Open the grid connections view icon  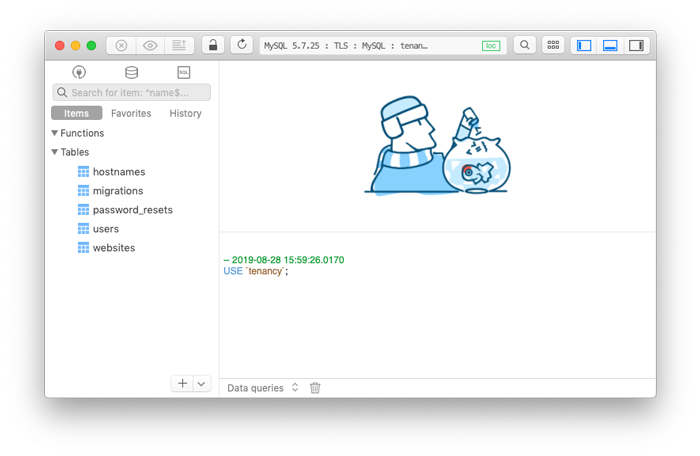553,45
